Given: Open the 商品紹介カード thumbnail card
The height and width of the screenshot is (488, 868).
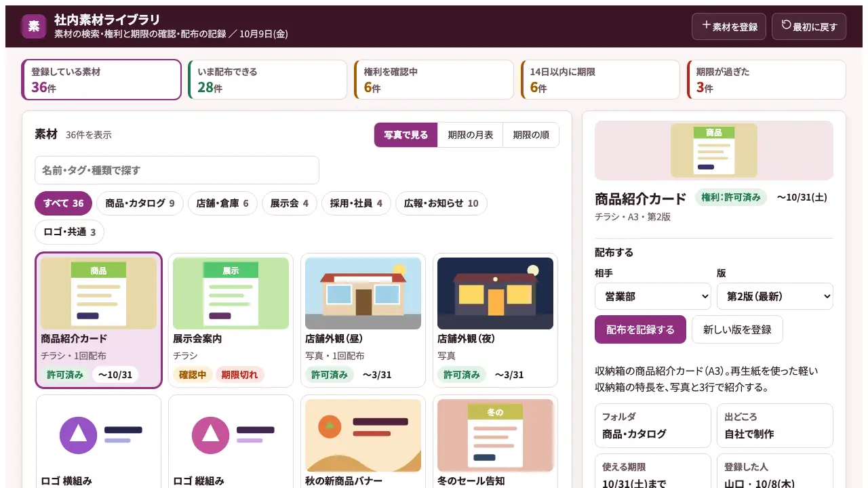Looking at the screenshot, I should pyautogui.click(x=98, y=321).
